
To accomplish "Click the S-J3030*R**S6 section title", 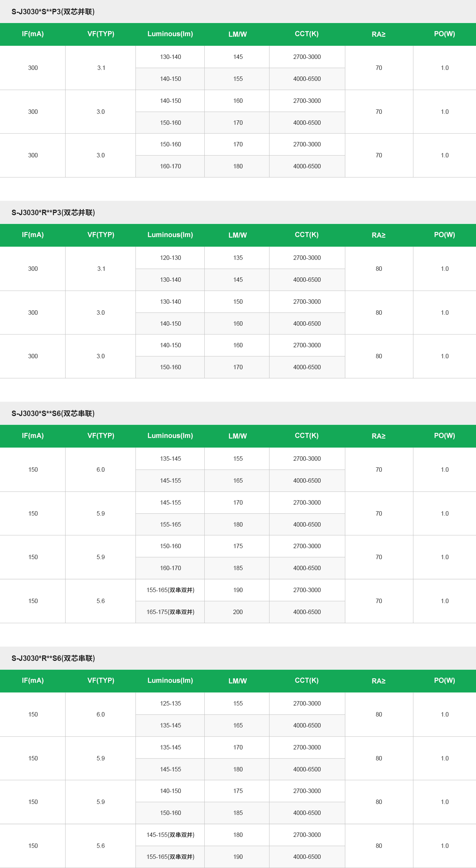I will click(53, 658).
